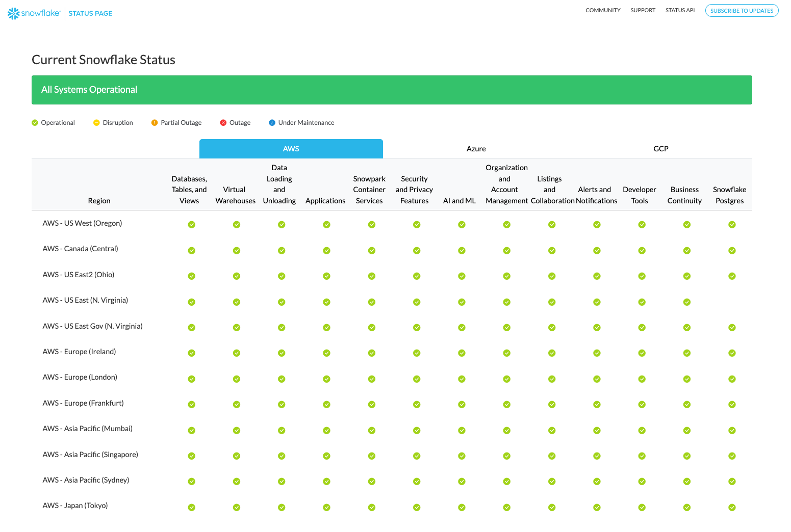791x532 pixels.
Task: Select the AWS tab
Action: pos(291,149)
